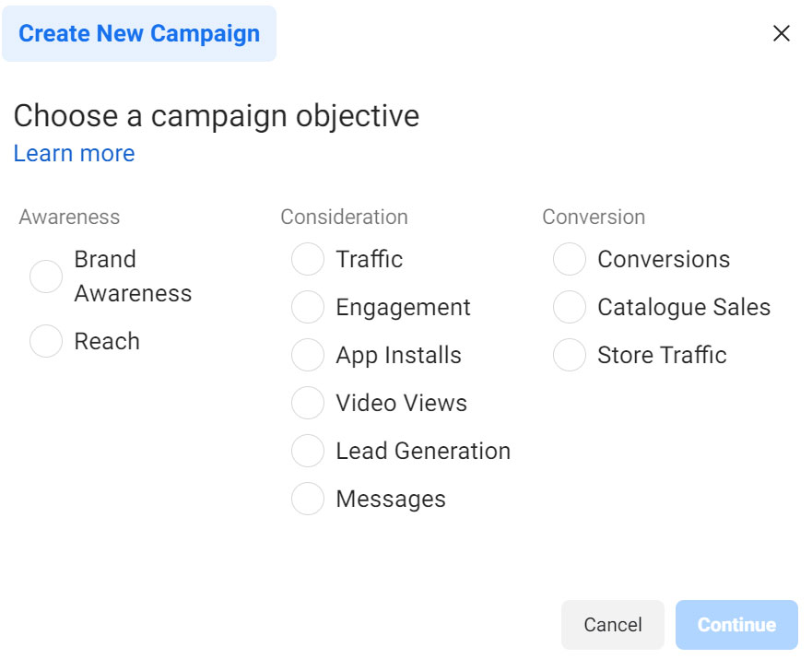812x659 pixels.
Task: Close the campaign dialog with X
Action: 782,34
